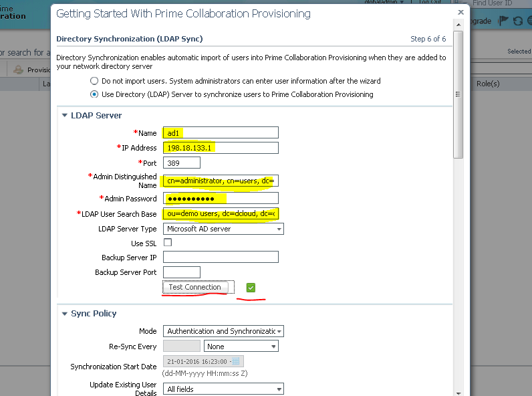Open the Update Existing User Details dropdown

click(223, 389)
